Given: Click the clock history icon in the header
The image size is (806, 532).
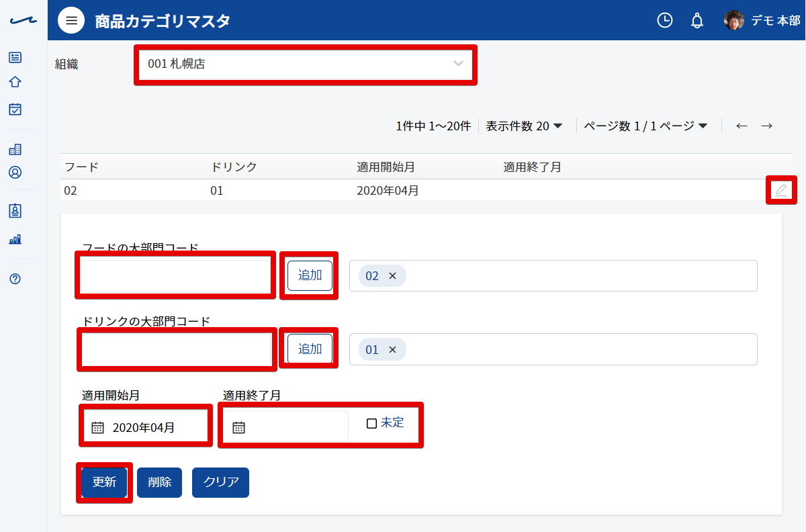Looking at the screenshot, I should click(x=664, y=20).
